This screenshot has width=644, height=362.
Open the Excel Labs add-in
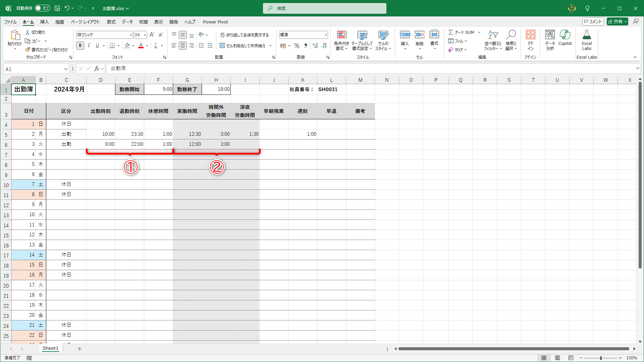pos(587,40)
